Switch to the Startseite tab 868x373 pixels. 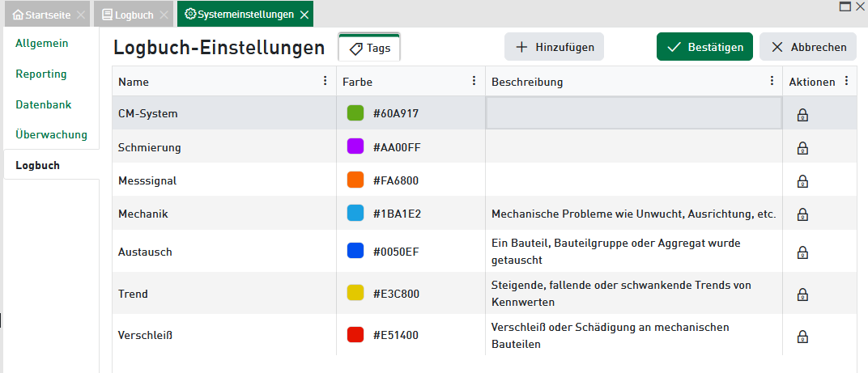41,15
